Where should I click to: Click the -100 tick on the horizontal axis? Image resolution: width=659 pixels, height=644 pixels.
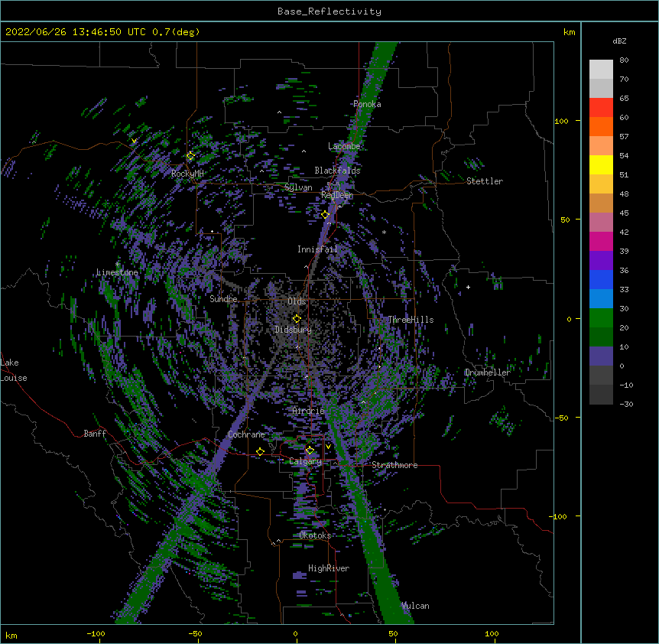[96, 633]
